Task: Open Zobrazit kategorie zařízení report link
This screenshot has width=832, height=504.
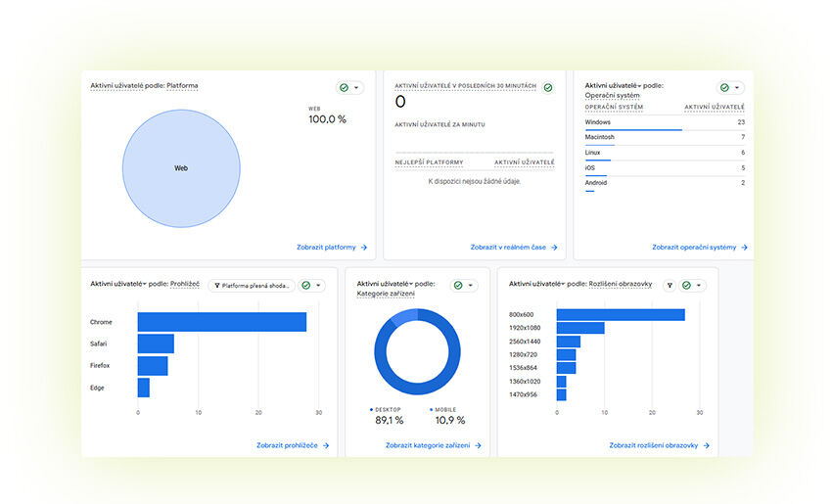Action: pyautogui.click(x=427, y=445)
